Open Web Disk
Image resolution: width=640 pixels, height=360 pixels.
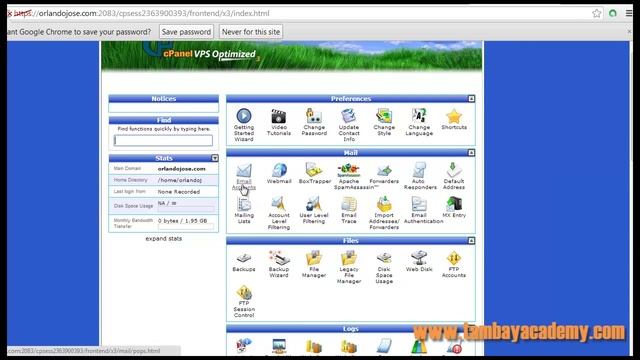(419, 261)
